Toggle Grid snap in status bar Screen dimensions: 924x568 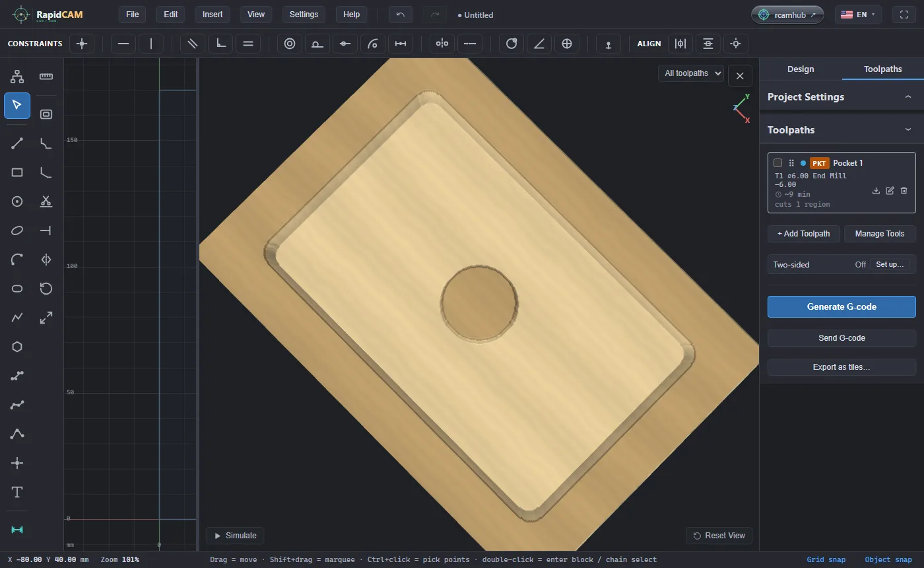[x=826, y=559]
